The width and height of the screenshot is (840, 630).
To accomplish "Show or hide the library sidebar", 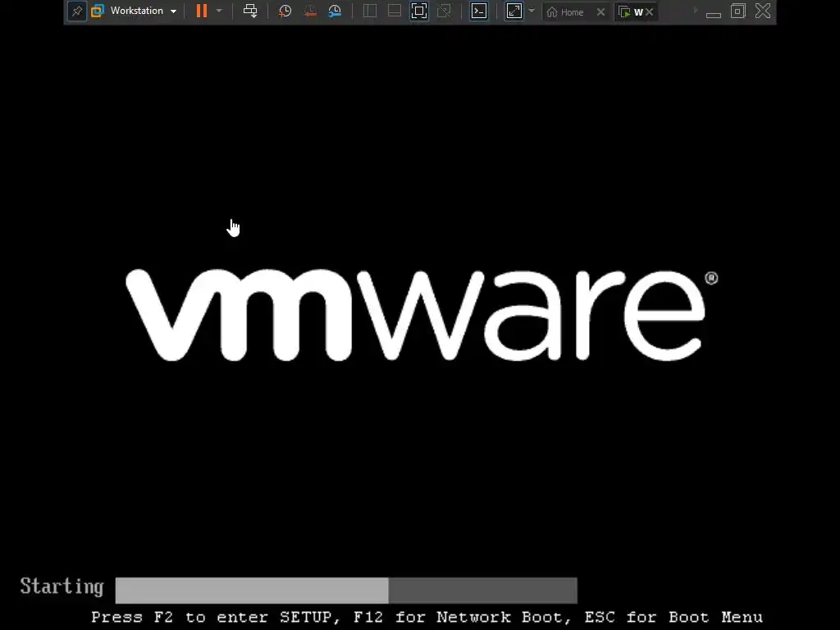I will pyautogui.click(x=370, y=11).
